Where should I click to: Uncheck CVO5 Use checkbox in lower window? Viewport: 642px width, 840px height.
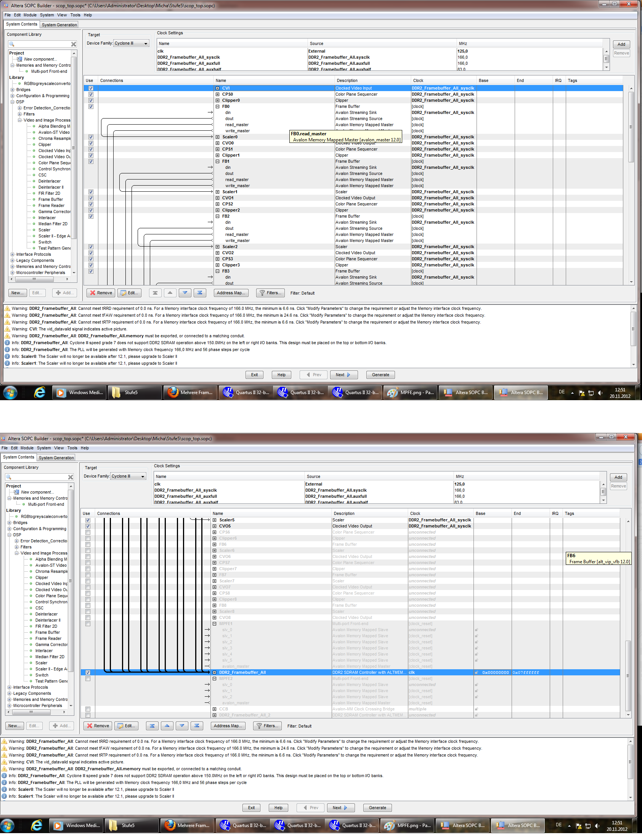88,526
